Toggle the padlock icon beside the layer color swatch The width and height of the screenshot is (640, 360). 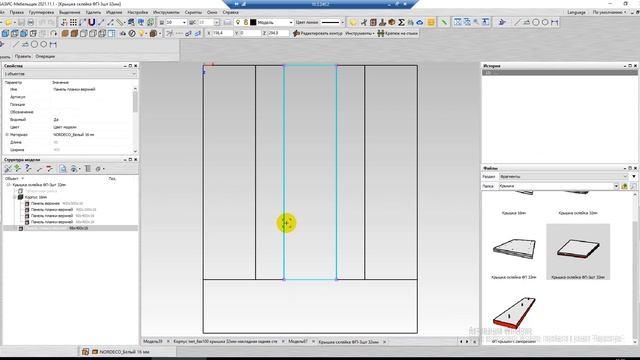[x=246, y=22]
